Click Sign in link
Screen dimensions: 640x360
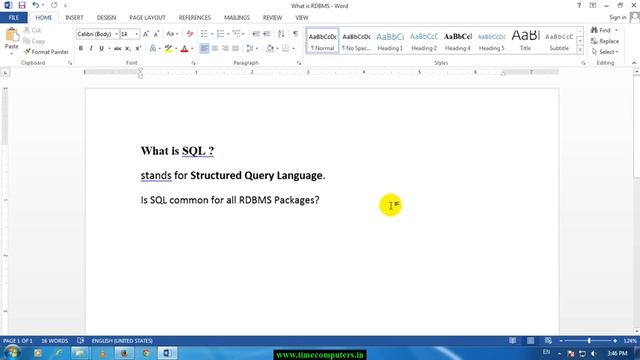click(x=618, y=17)
